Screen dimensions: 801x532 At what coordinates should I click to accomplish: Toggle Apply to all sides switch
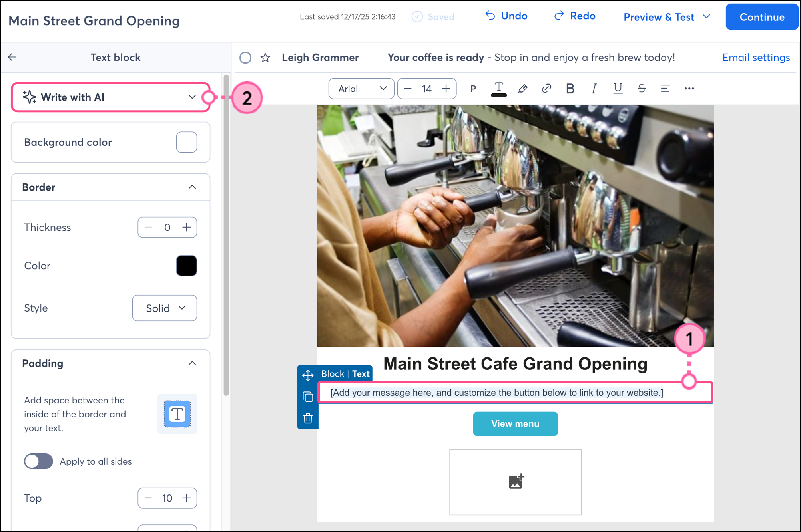point(38,461)
